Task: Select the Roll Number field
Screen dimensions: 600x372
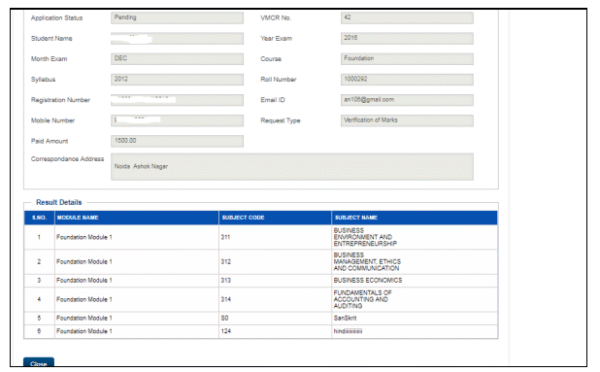Action: click(x=407, y=79)
